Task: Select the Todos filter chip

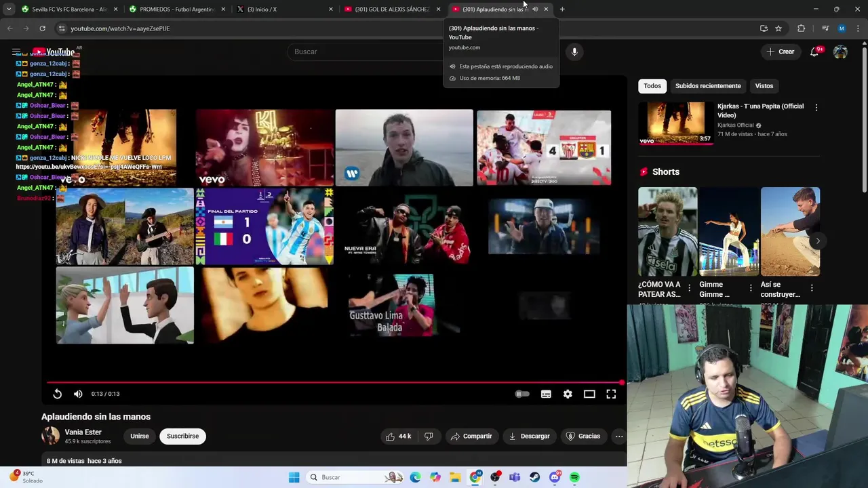Action: coord(652,86)
